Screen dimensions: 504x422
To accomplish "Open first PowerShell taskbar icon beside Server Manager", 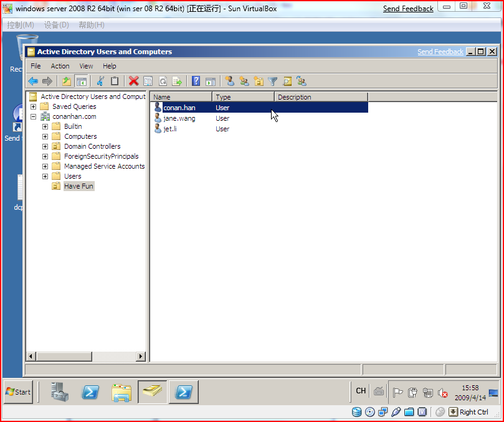I will (90, 392).
